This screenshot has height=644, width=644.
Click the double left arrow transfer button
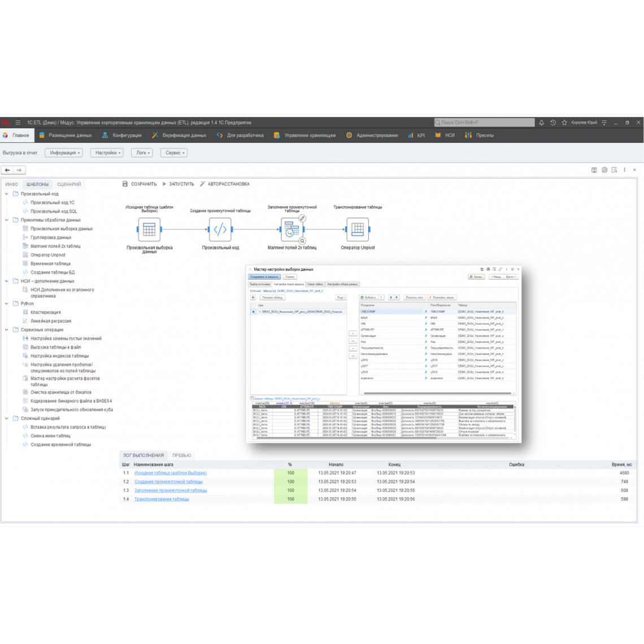click(x=353, y=356)
